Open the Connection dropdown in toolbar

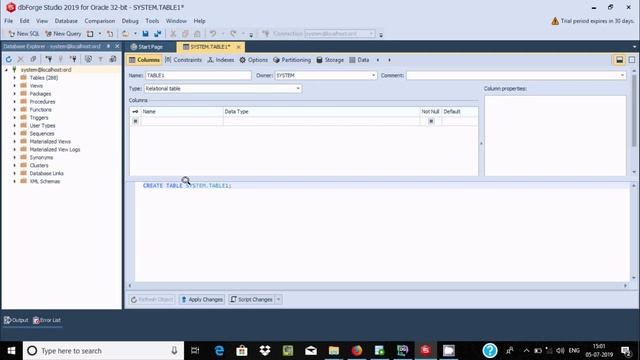click(x=371, y=34)
